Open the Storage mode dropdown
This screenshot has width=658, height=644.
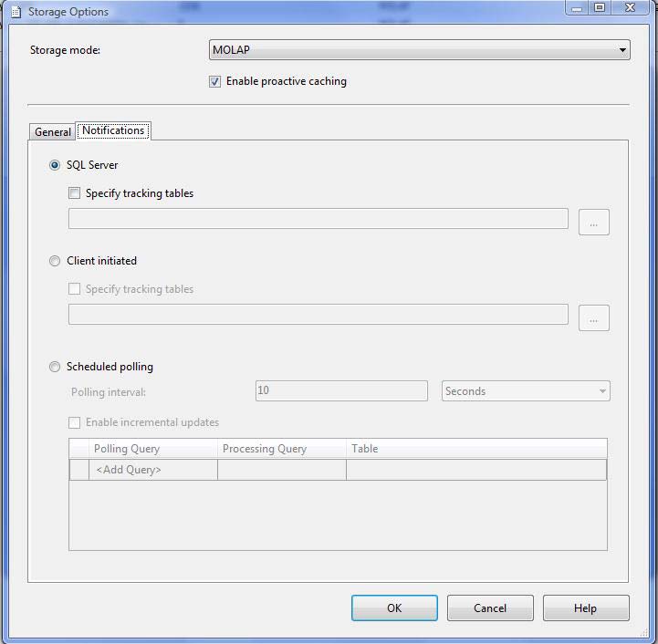419,50
